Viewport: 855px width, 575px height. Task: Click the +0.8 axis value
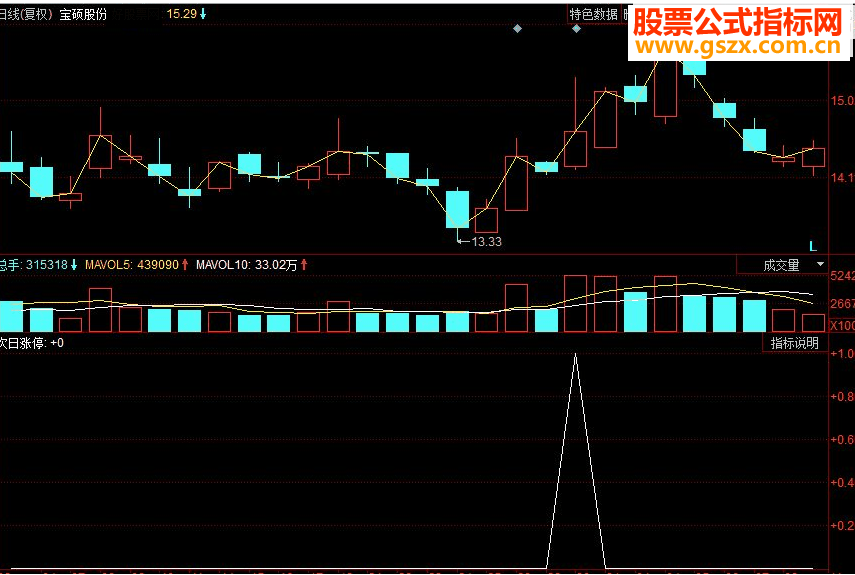click(842, 396)
